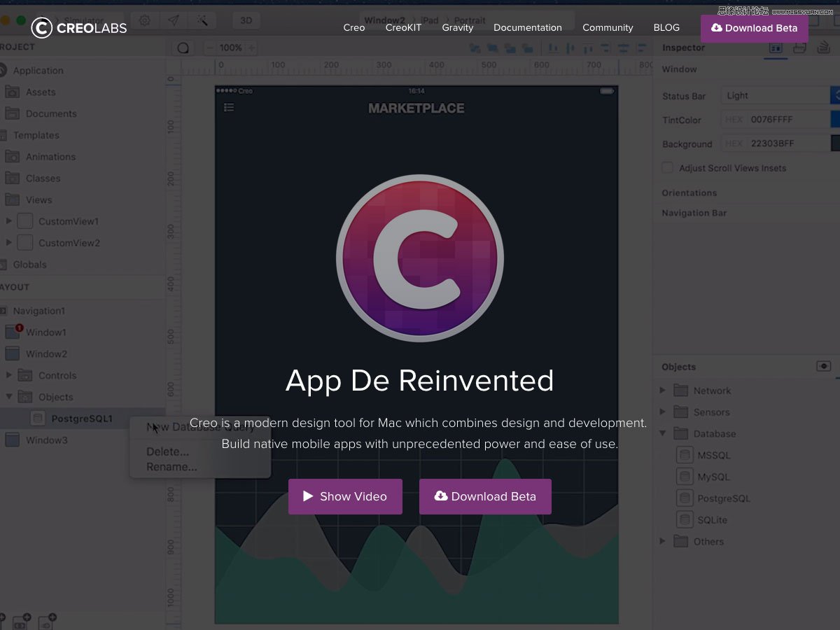Click the Application icon in the project tree
The height and width of the screenshot is (630, 840).
(x=2, y=70)
